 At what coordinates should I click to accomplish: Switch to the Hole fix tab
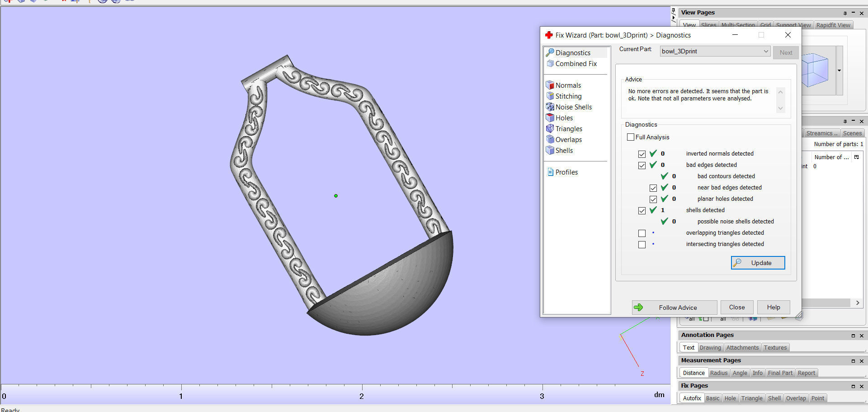tap(730, 398)
